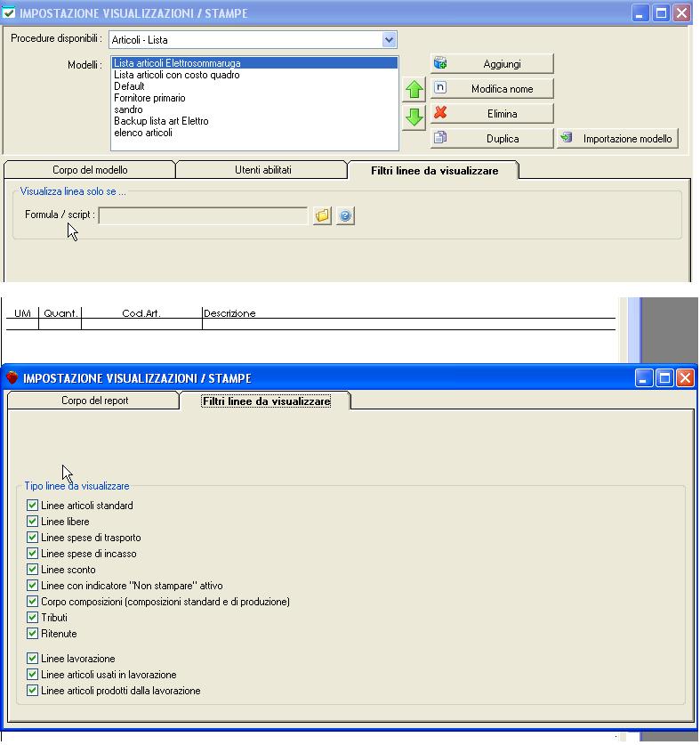Image resolution: width=700 pixels, height=745 pixels.
Task: Uncheck Linee articoli standard
Action: [32, 505]
